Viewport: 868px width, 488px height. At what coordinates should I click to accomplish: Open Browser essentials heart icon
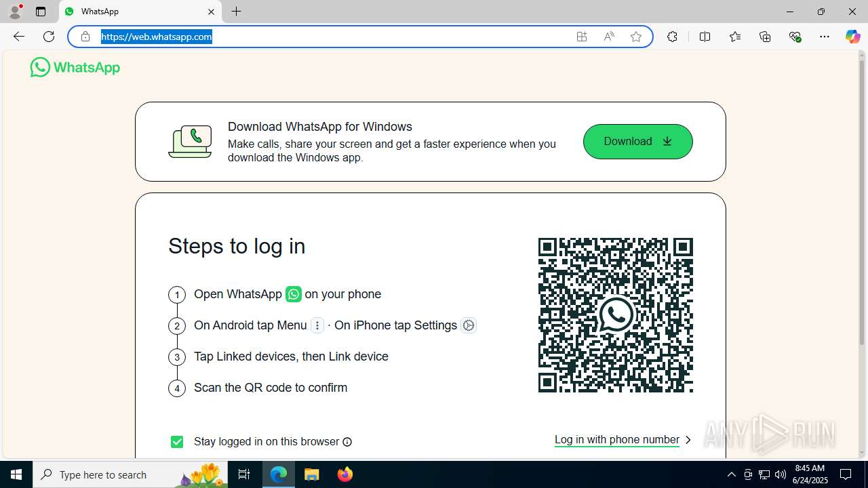pos(795,37)
